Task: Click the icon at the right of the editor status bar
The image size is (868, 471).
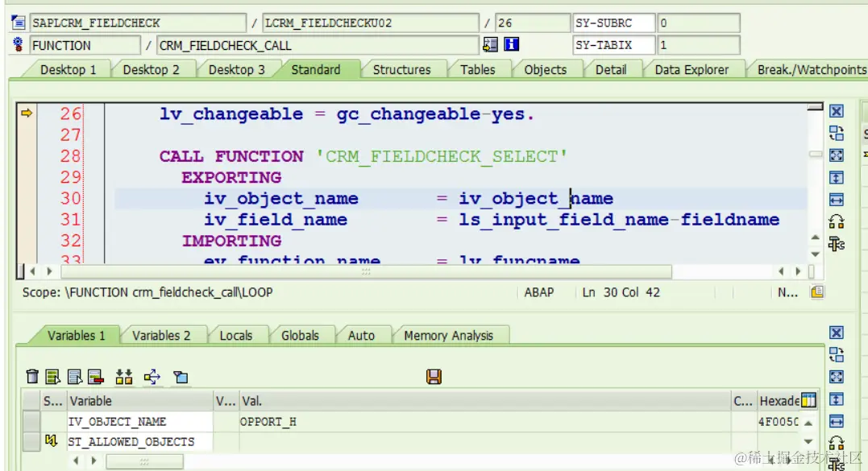Action: click(x=817, y=292)
